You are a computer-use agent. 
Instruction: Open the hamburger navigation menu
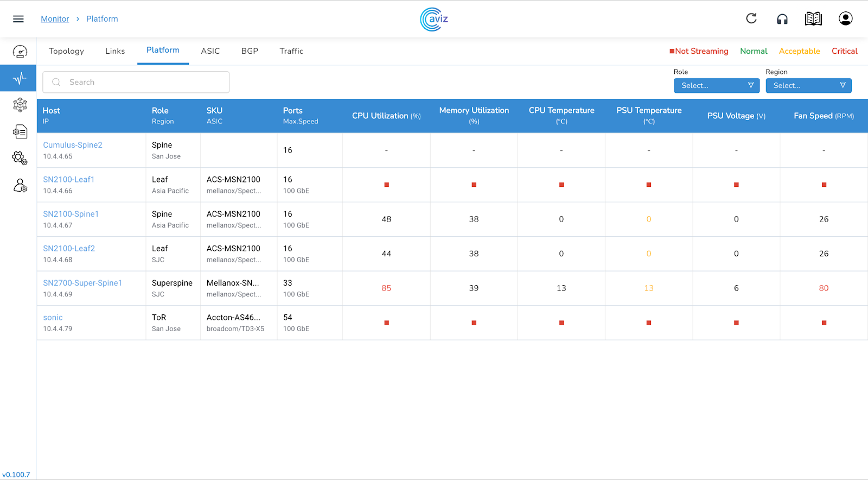click(18, 19)
